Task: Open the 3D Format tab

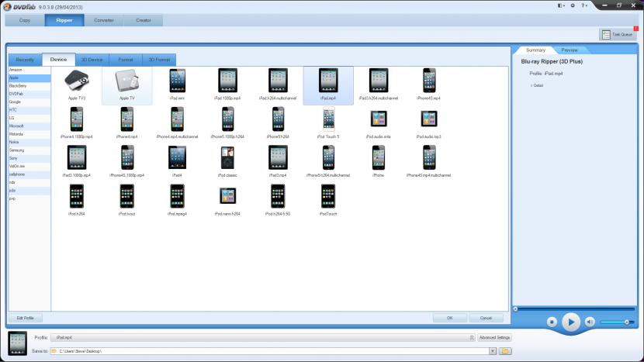Action: (x=159, y=60)
